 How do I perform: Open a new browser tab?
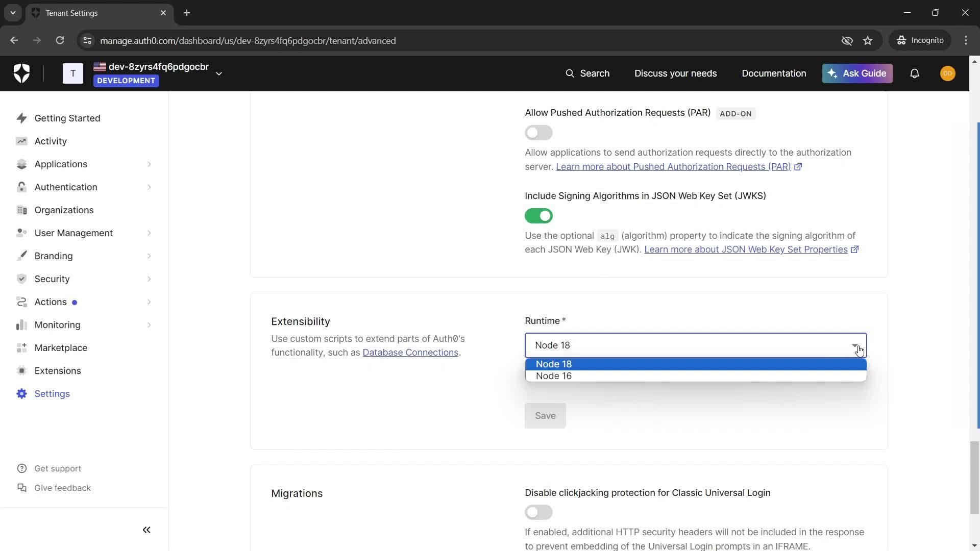tap(187, 13)
